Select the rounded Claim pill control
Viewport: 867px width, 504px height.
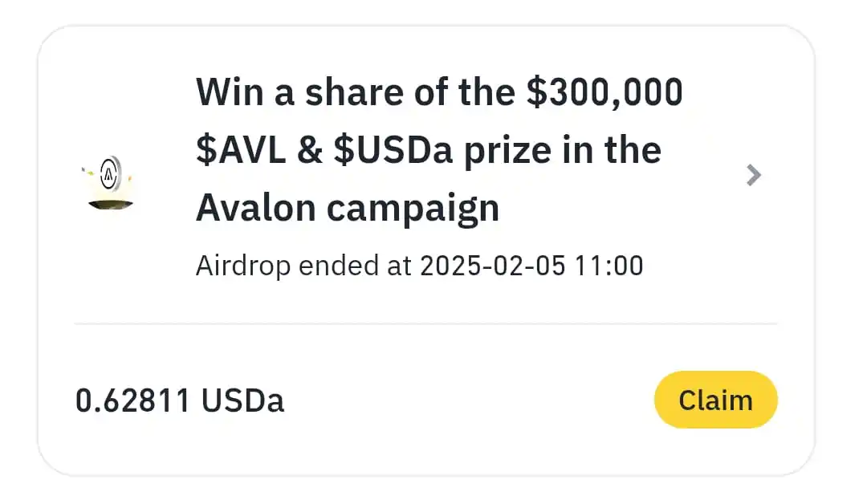click(x=715, y=399)
